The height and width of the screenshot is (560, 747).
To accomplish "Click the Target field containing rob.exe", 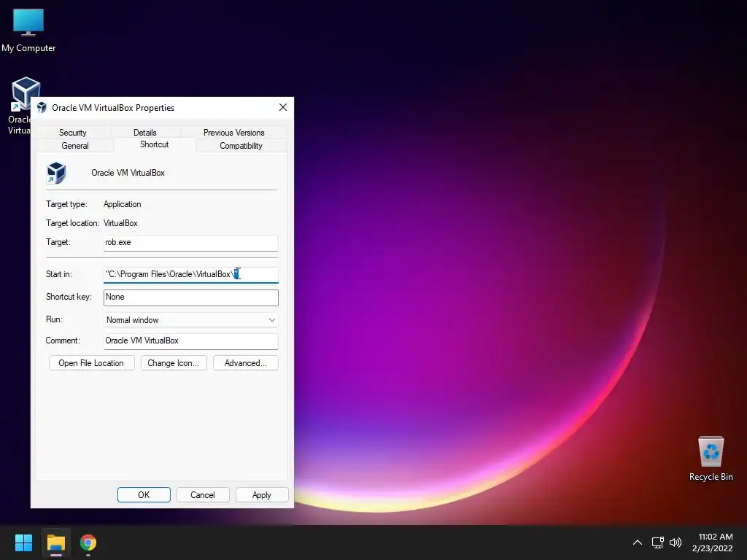I will [190, 243].
